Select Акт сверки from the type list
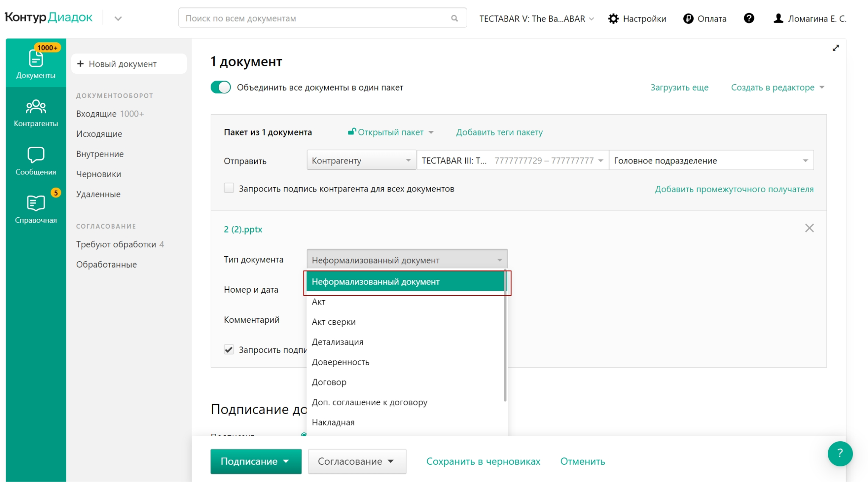 point(334,322)
